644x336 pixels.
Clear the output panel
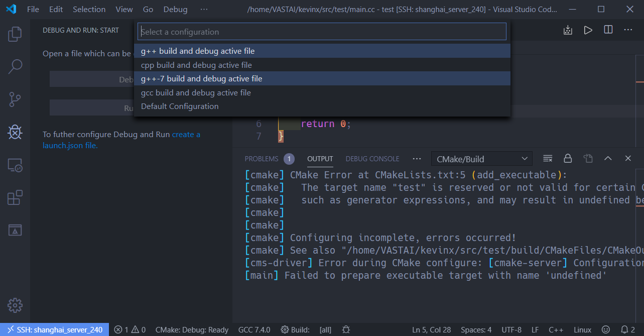coord(548,159)
